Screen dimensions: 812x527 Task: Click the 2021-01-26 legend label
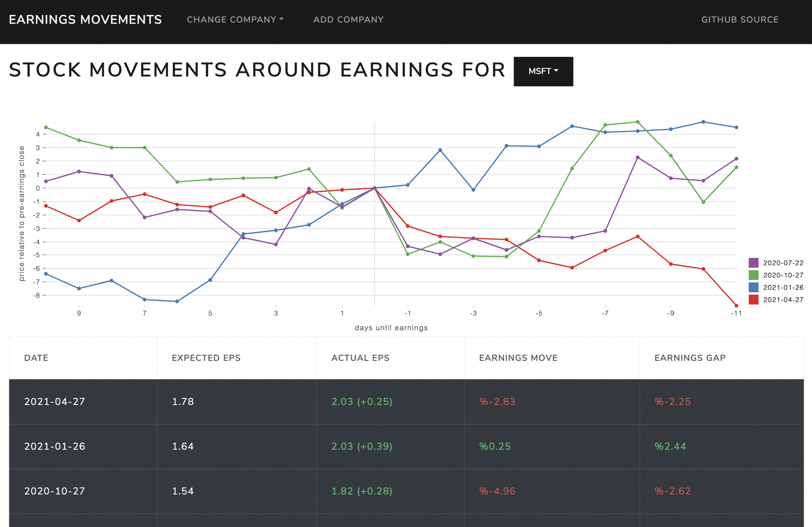tap(783, 287)
